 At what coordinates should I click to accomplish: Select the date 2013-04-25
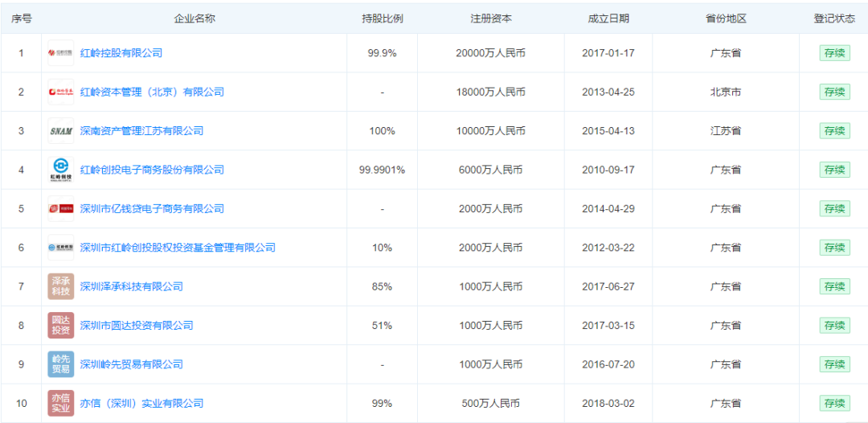(608, 92)
